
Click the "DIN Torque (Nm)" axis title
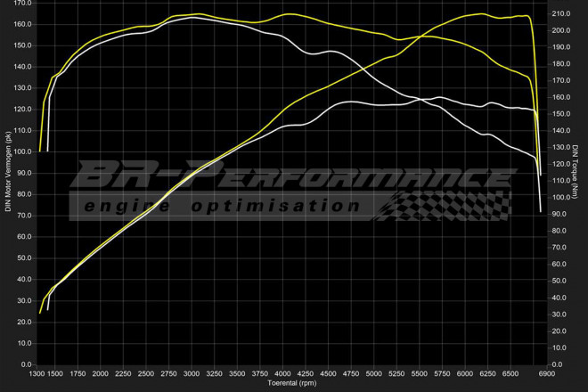[x=576, y=171]
